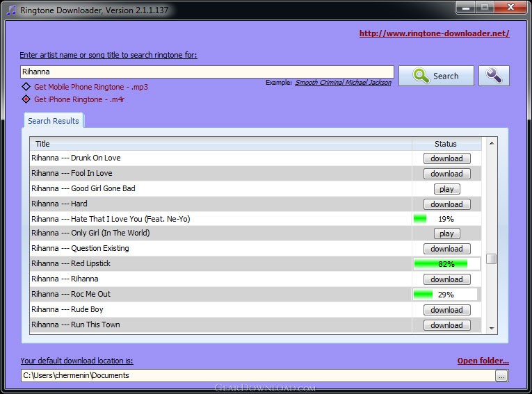Image resolution: width=532 pixels, height=394 pixels.
Task: Browse for download folder with ellipsis button
Action: (x=502, y=376)
